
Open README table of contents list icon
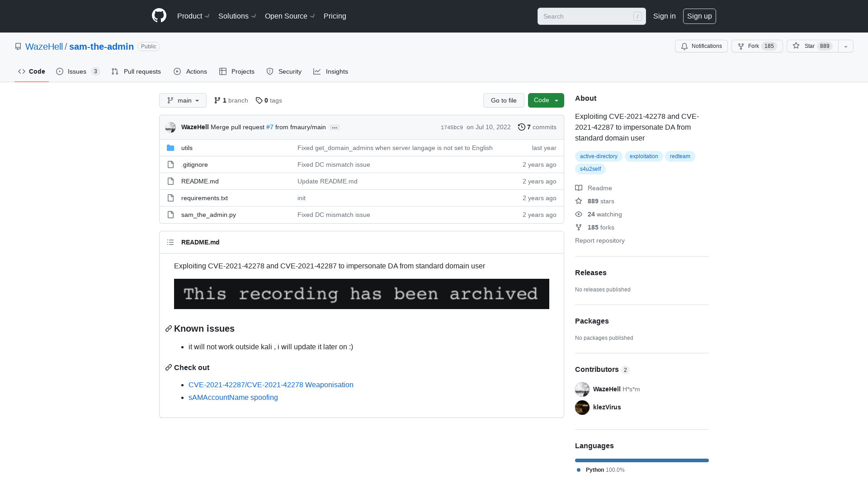tap(170, 242)
